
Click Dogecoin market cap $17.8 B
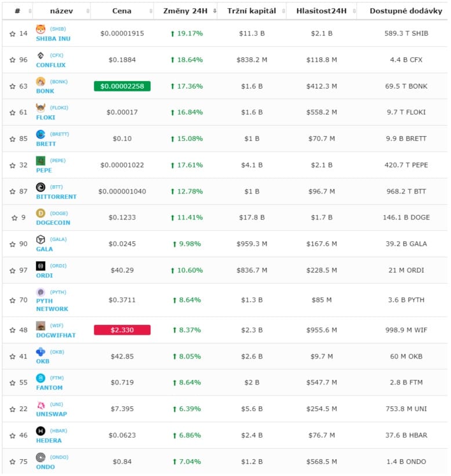pyautogui.click(x=252, y=217)
